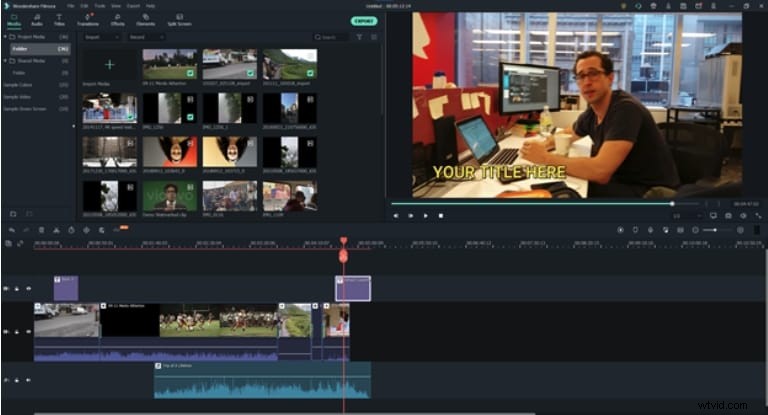This screenshot has width=768, height=415.
Task: Click the play button in preview
Action: (x=426, y=215)
